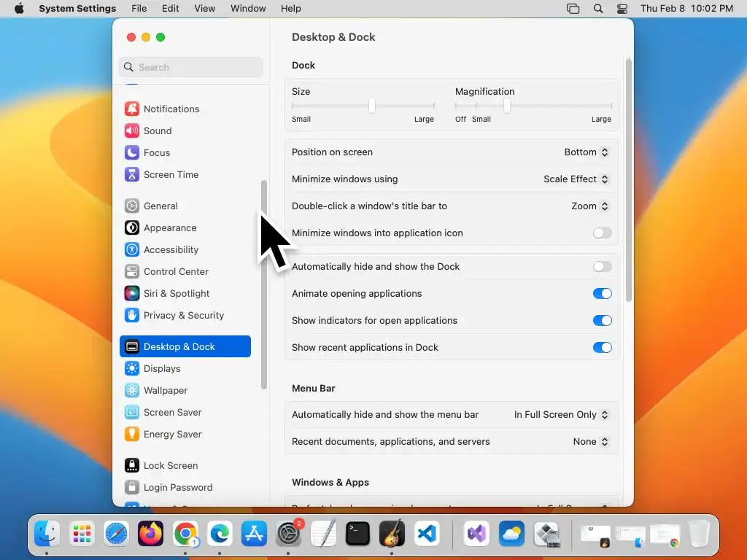Turn on Automatically hide and show the Dock
This screenshot has width=747, height=560.
[x=602, y=266]
